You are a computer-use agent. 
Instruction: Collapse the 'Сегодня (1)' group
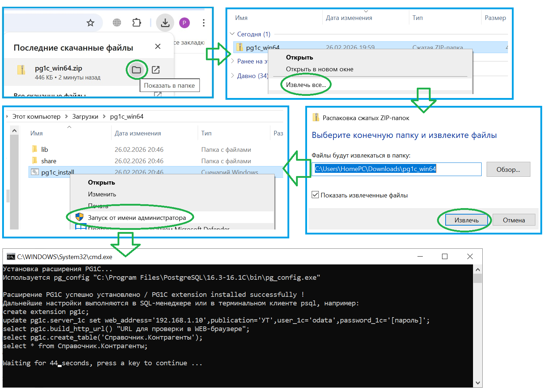click(232, 34)
